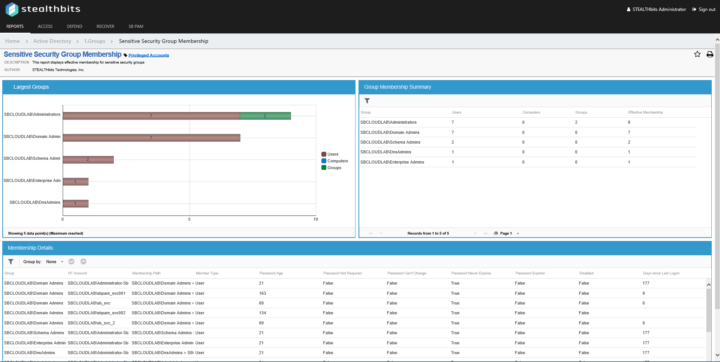720x362 pixels.
Task: Sort summary table by Computers column
Action: (531, 112)
